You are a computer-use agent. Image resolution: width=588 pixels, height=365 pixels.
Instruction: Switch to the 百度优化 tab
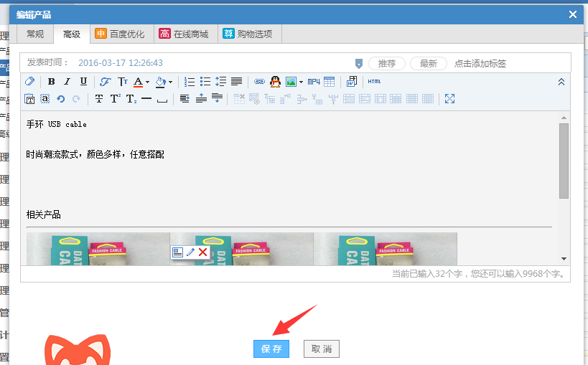coord(120,34)
